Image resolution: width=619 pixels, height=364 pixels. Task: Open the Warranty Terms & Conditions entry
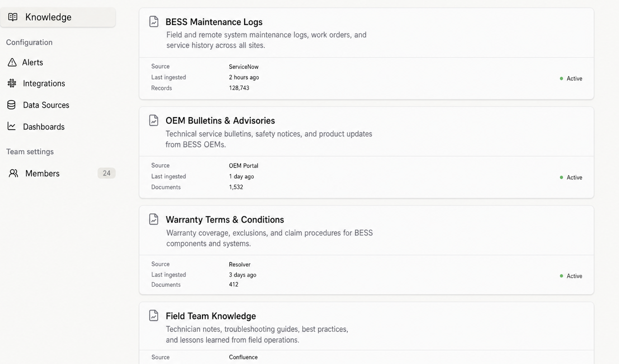point(225,219)
